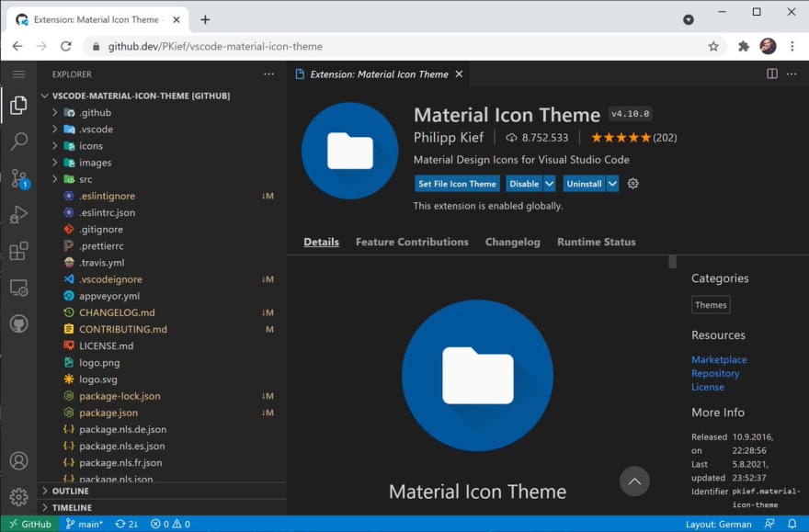The height and width of the screenshot is (532, 809).
Task: Open the Uninstall button dropdown arrow
Action: [612, 184]
